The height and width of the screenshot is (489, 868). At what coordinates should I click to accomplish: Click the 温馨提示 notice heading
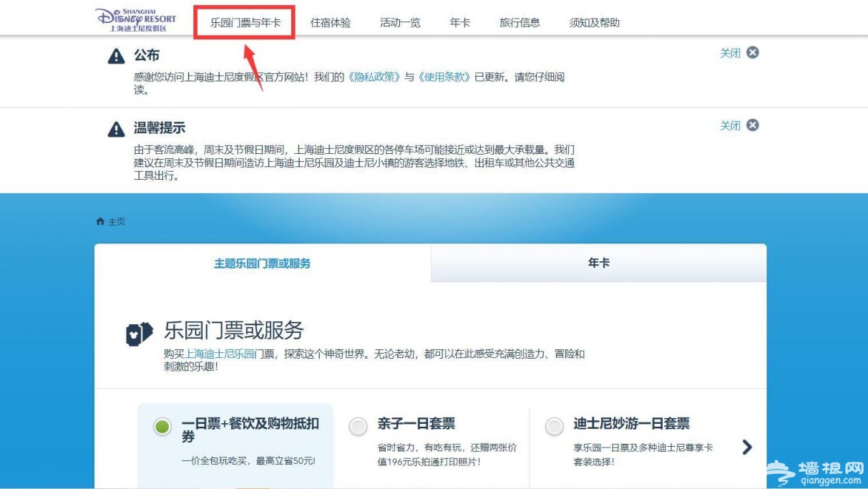point(160,128)
